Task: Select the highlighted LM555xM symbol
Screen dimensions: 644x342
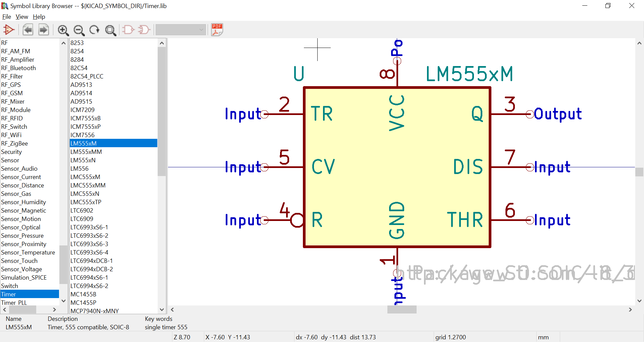Action: click(x=113, y=144)
